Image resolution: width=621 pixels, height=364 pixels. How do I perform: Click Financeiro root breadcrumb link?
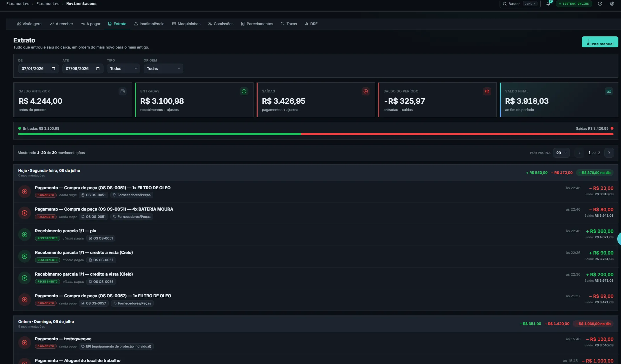pos(18,4)
